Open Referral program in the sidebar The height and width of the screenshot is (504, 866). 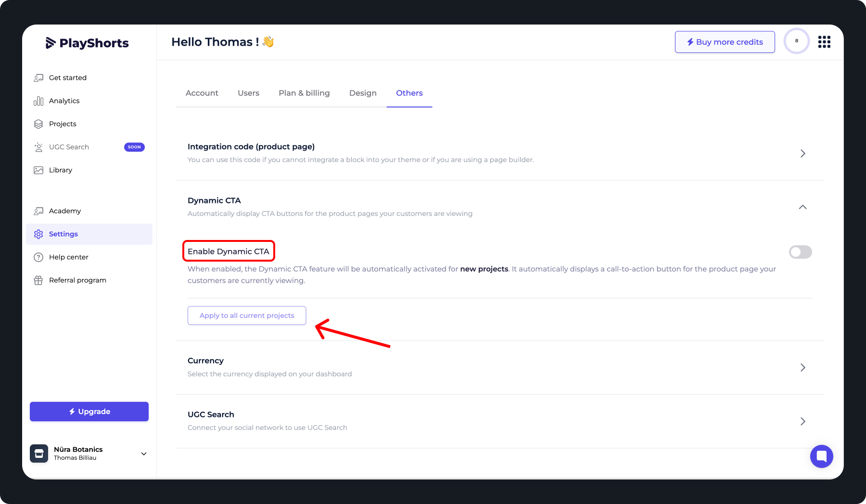coord(89,280)
